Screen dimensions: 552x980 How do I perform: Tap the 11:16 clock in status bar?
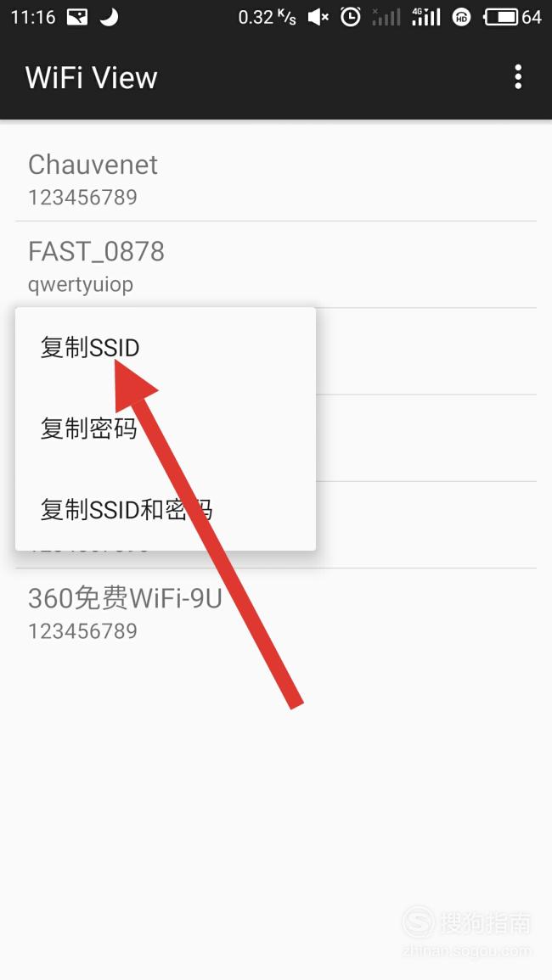point(33,17)
